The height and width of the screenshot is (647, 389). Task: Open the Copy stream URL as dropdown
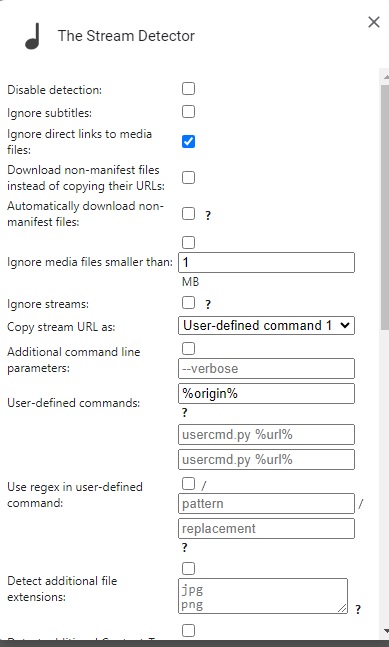(266, 326)
